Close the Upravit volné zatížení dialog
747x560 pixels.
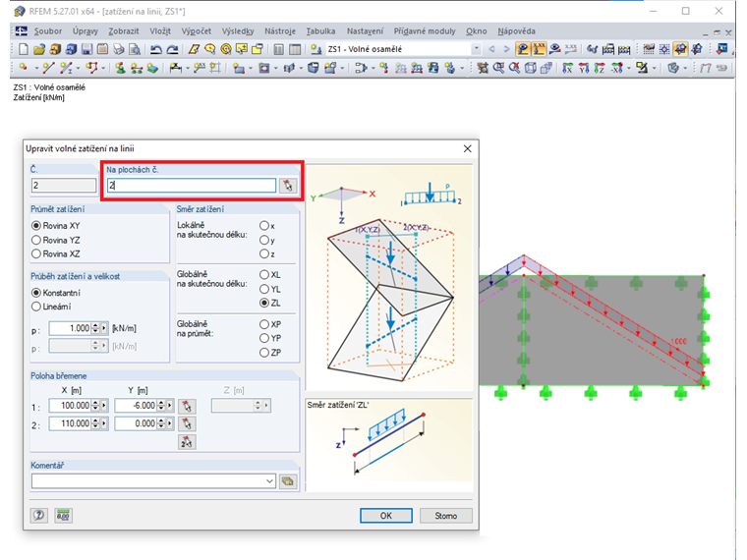pos(467,148)
